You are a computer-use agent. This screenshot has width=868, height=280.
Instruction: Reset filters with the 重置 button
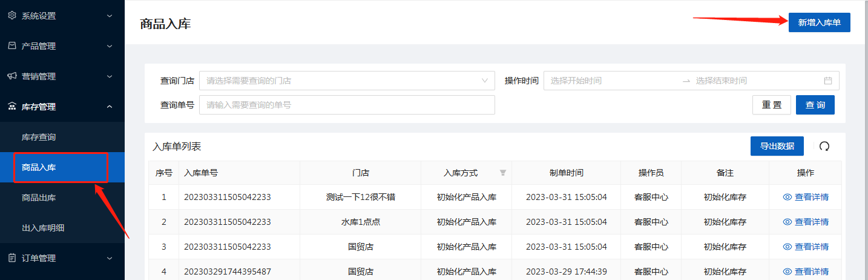pyautogui.click(x=771, y=105)
